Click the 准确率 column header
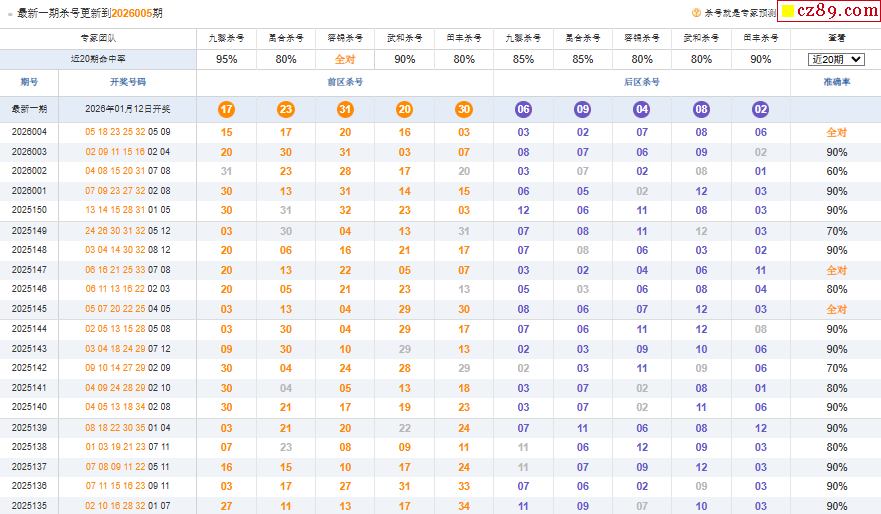This screenshot has width=881, height=514. coord(837,82)
